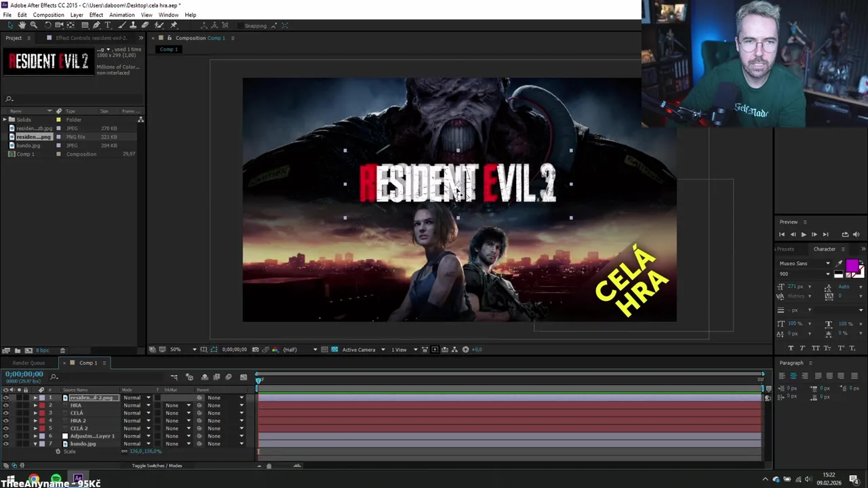Select the Puppet Pin tool
This screenshot has height=488, width=868.
(x=174, y=25)
